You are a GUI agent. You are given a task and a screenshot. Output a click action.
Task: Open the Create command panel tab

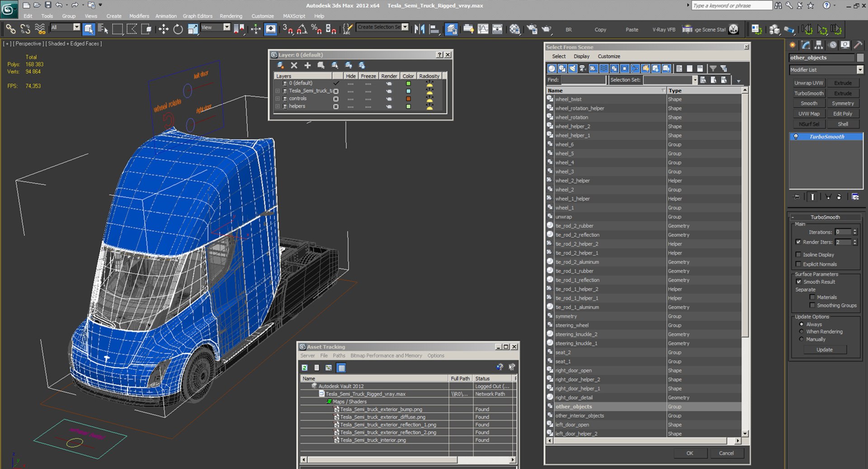(x=793, y=45)
